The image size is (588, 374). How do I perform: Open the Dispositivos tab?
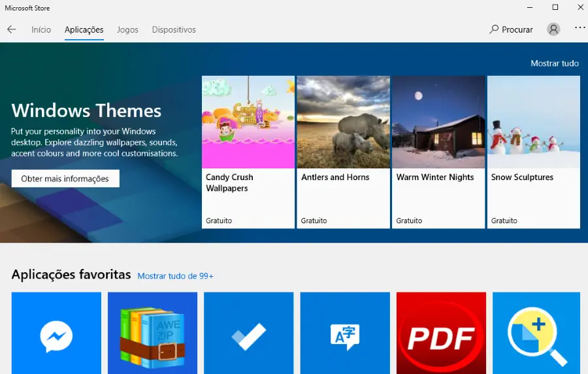click(174, 29)
